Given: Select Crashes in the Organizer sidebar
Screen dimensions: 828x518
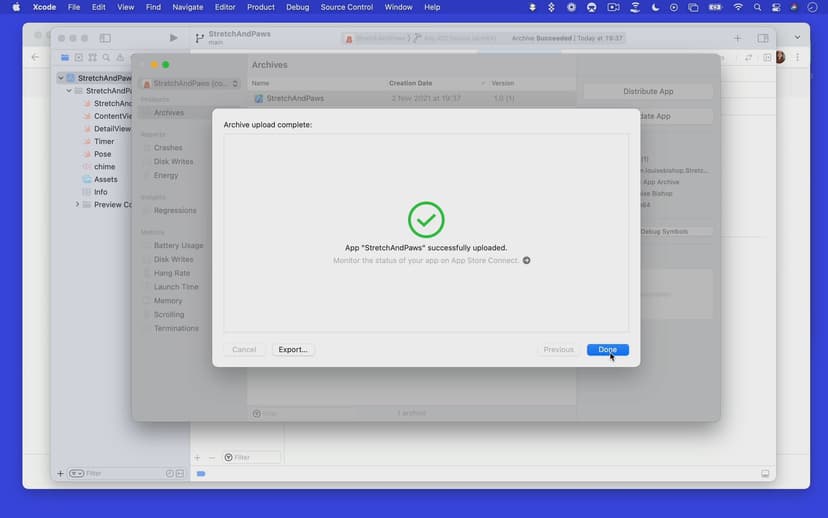Looking at the screenshot, I should click(x=168, y=148).
